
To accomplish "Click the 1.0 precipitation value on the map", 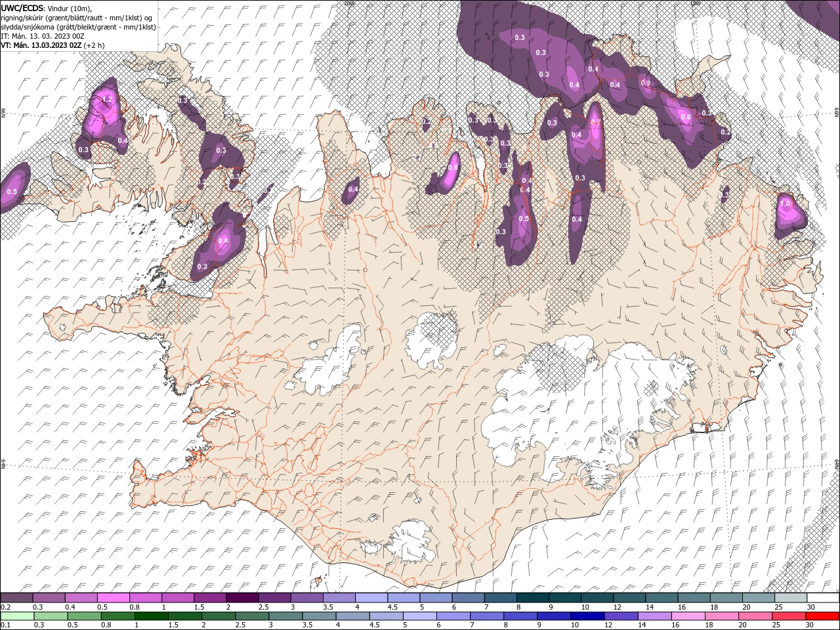I will click(x=785, y=204).
